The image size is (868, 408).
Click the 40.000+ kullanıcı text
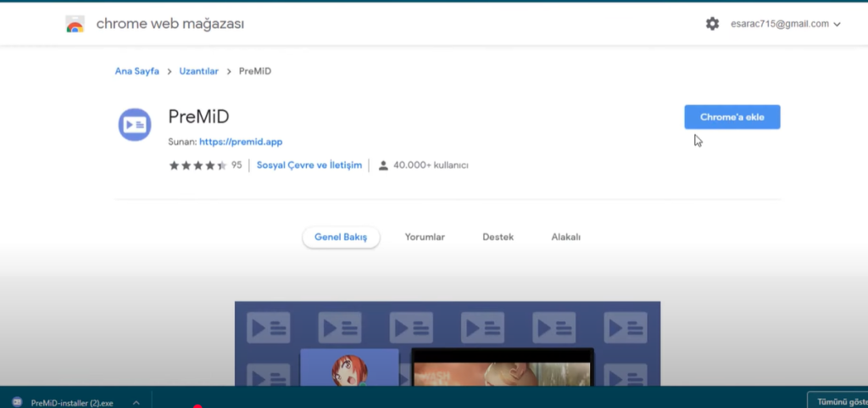(x=431, y=165)
